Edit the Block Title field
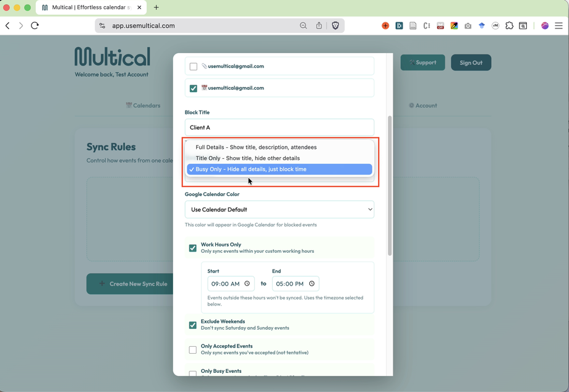 (x=280, y=127)
